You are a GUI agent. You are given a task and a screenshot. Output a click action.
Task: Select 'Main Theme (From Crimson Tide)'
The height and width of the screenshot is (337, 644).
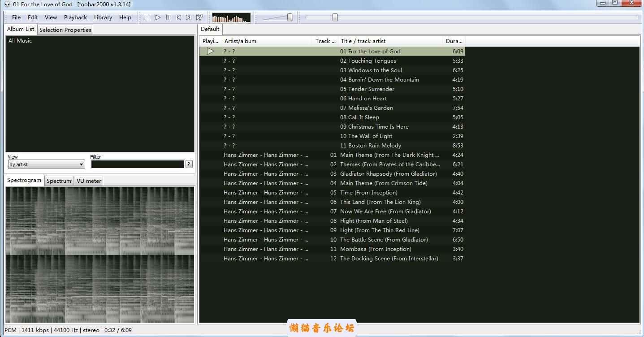point(332,183)
